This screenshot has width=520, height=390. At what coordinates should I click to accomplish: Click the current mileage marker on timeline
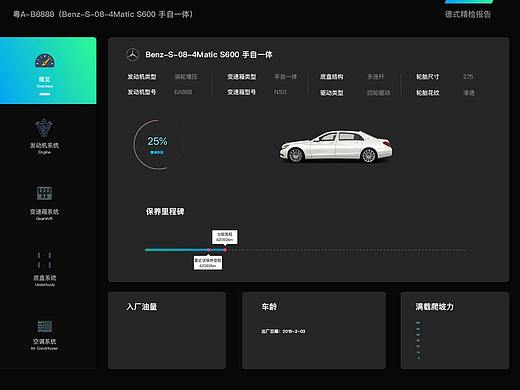tap(225, 250)
